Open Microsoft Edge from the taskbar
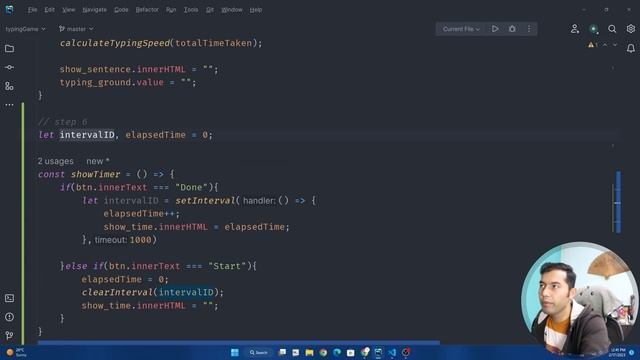The height and width of the screenshot is (360, 640). pos(337,352)
